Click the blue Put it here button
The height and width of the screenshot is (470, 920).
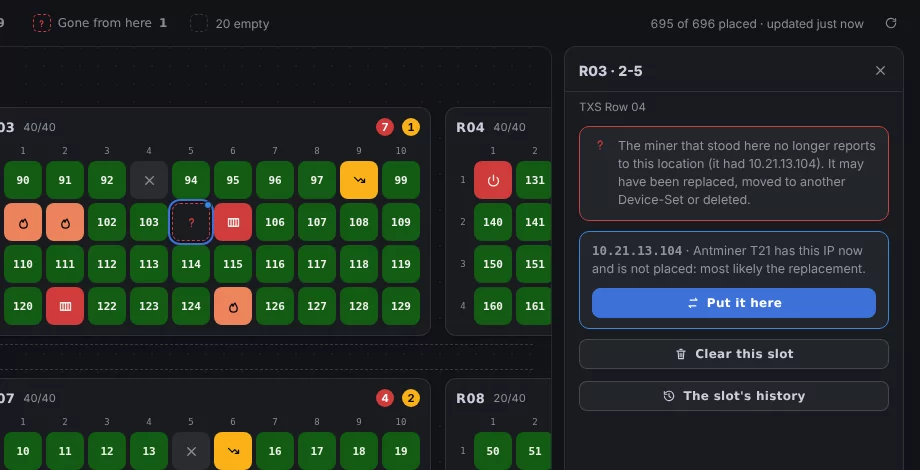(x=733, y=303)
